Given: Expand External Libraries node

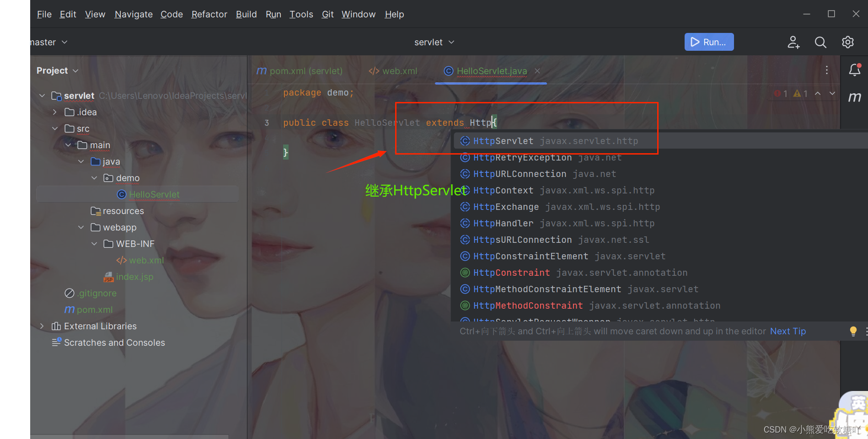Looking at the screenshot, I should tap(42, 326).
